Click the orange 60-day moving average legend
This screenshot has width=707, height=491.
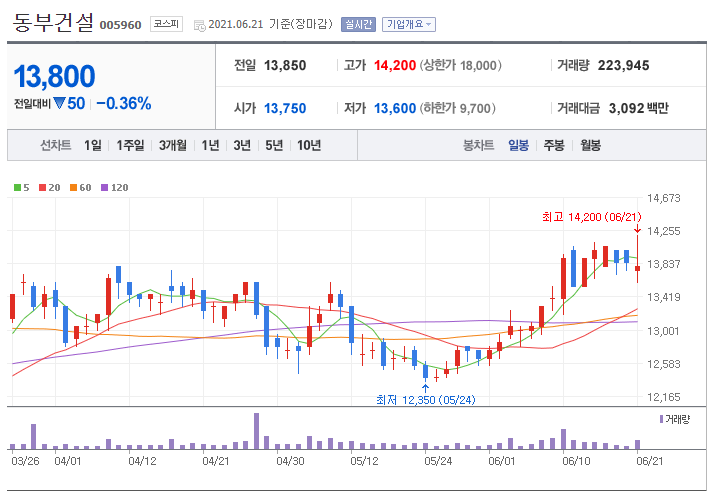81,187
